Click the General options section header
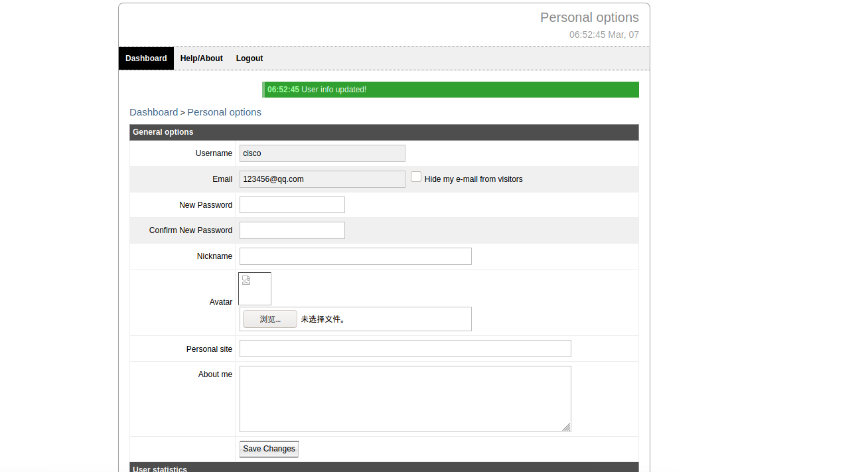Screen dimensions: 868x472 click(384, 132)
